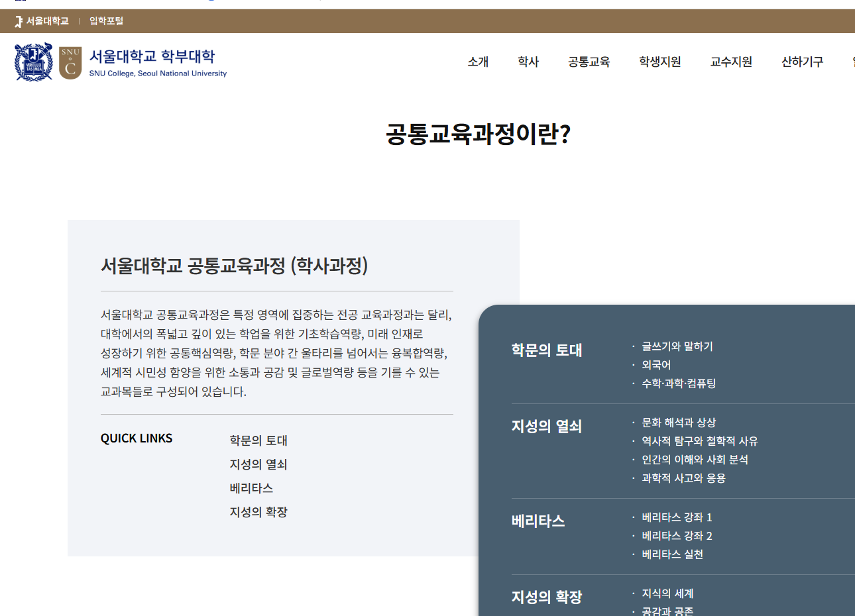
Task: Click the SNU crest logo icon
Action: click(34, 62)
